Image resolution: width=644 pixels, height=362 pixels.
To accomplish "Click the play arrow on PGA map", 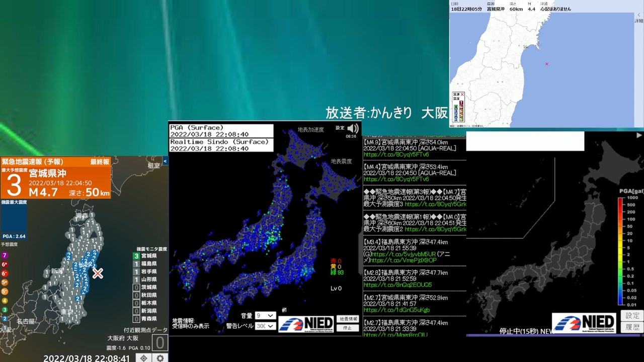I will pyautogui.click(x=639, y=135).
